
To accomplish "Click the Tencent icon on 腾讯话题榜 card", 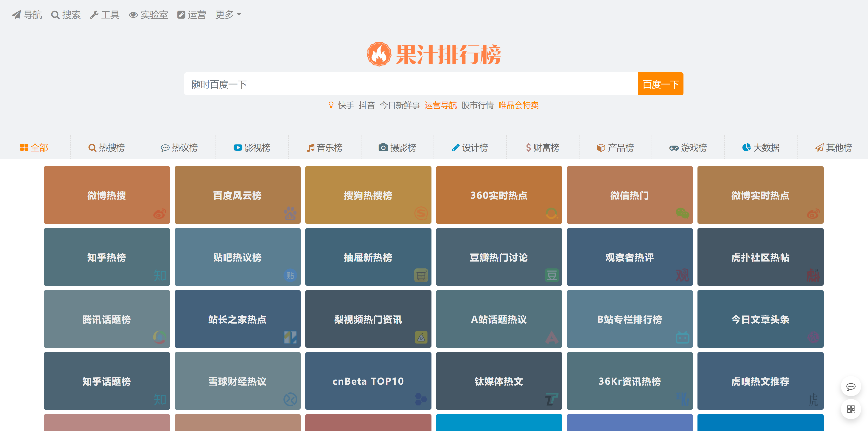I will 159,338.
